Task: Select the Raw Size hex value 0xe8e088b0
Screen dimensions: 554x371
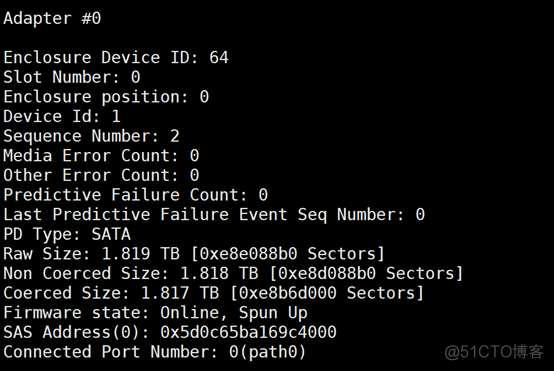Action: coord(248,254)
